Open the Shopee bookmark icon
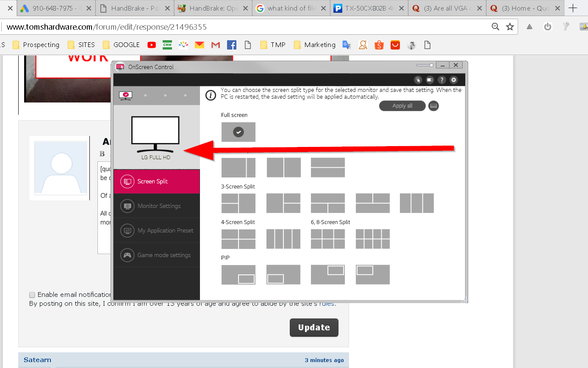This screenshot has width=588, height=368. 379,45
